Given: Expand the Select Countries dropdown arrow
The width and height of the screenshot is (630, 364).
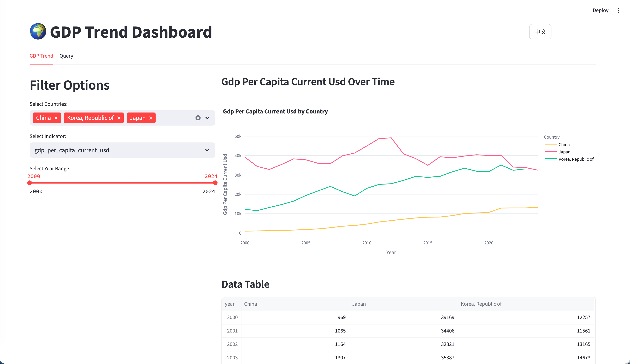Looking at the screenshot, I should pos(207,118).
